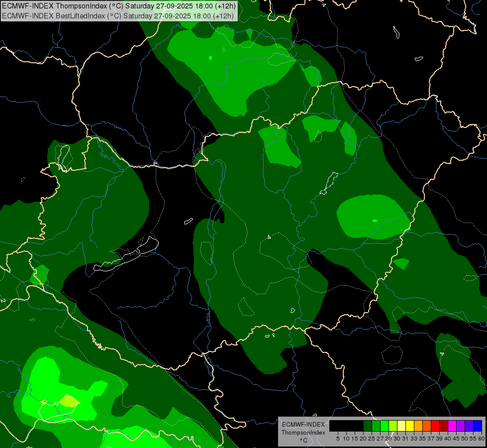487x448 pixels.
Task: Click legend tick value '27'
Action: click(x=380, y=439)
